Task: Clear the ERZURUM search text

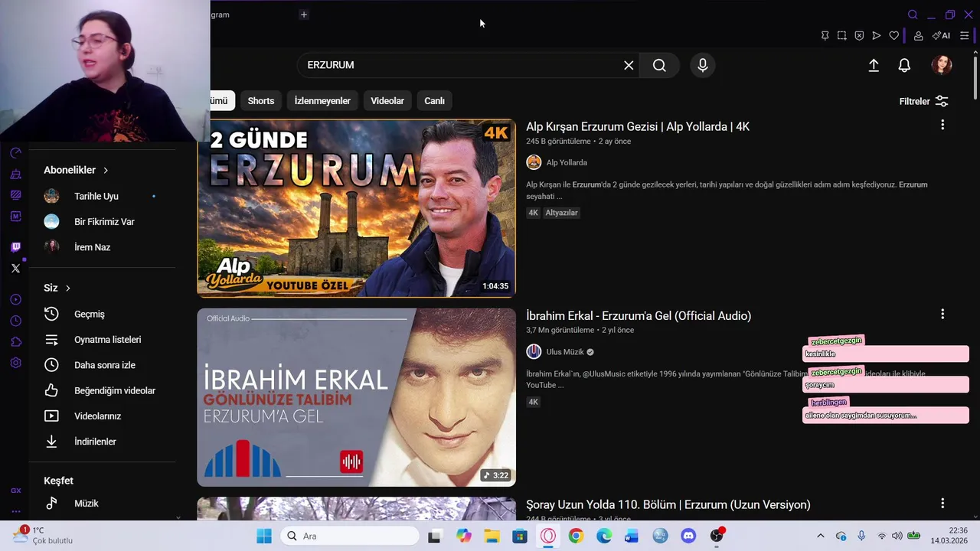Action: [x=629, y=65]
